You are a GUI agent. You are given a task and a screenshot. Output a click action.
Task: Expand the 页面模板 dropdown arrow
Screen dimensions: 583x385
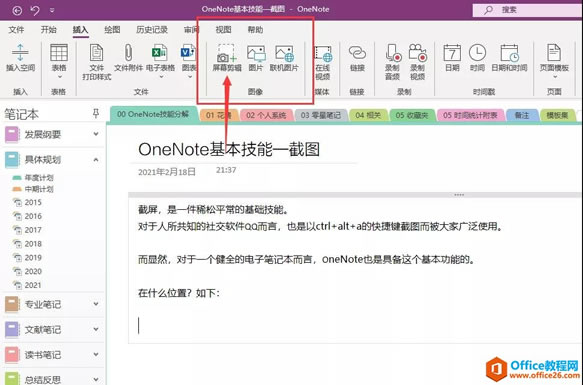(555, 77)
